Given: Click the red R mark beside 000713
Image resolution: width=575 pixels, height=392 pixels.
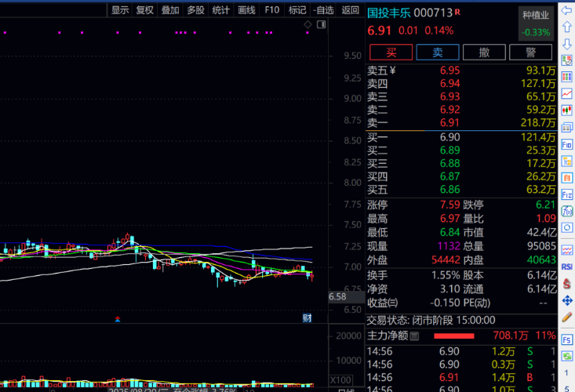Looking at the screenshot, I should [457, 12].
